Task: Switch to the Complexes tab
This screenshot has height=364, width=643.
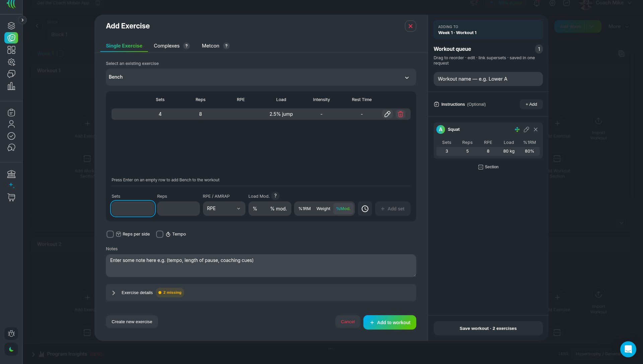Action: coord(166,46)
